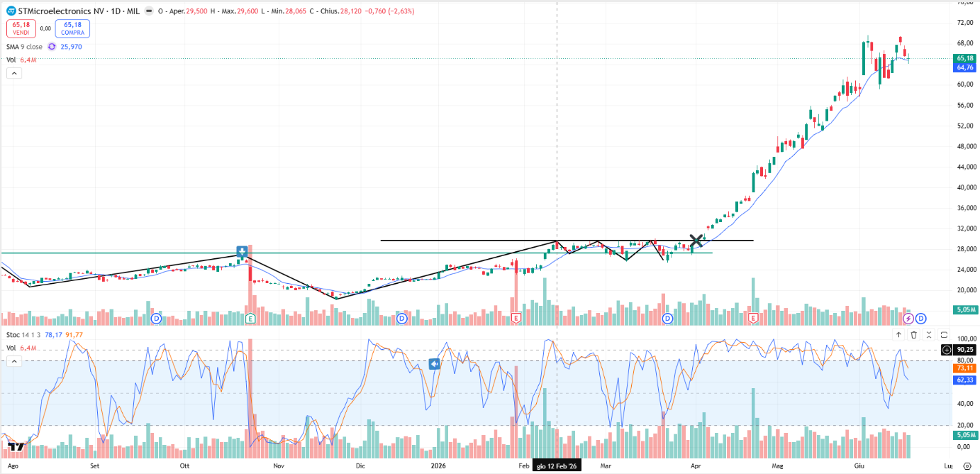980x474 pixels.
Task: Click the green 65,18 price label on axis
Action: point(964,58)
